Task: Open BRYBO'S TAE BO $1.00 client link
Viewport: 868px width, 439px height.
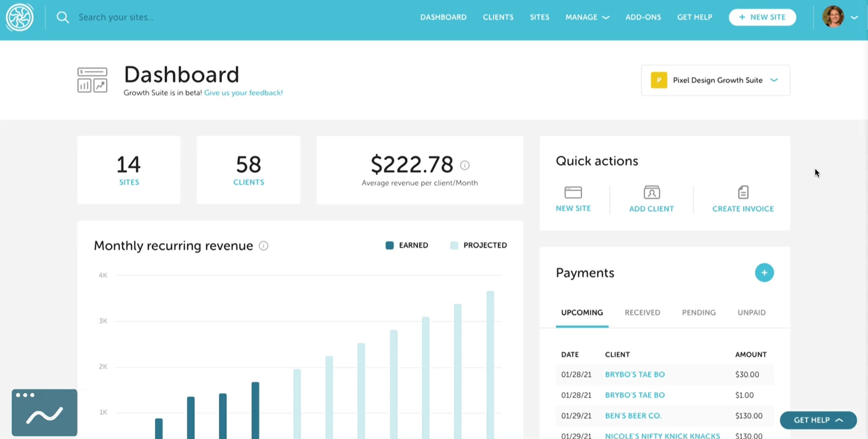Action: pyautogui.click(x=635, y=395)
